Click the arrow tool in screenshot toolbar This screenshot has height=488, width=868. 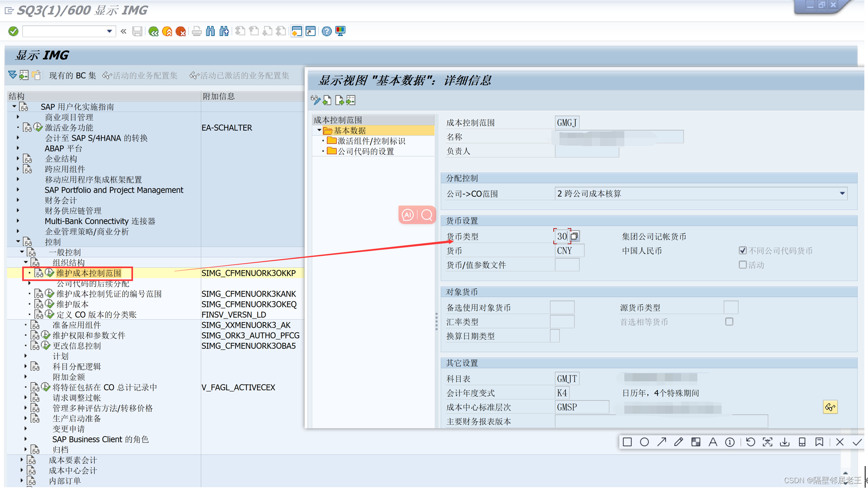pos(662,442)
